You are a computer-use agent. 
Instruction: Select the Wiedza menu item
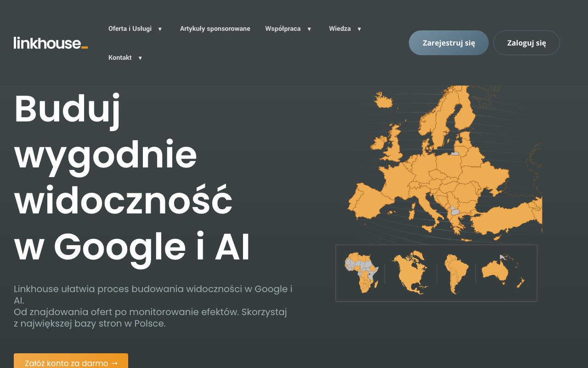[339, 29]
